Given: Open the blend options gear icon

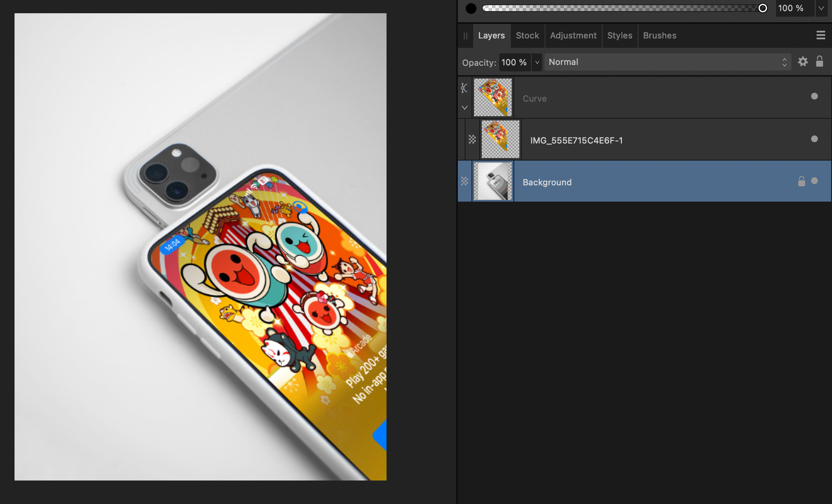Looking at the screenshot, I should [803, 62].
